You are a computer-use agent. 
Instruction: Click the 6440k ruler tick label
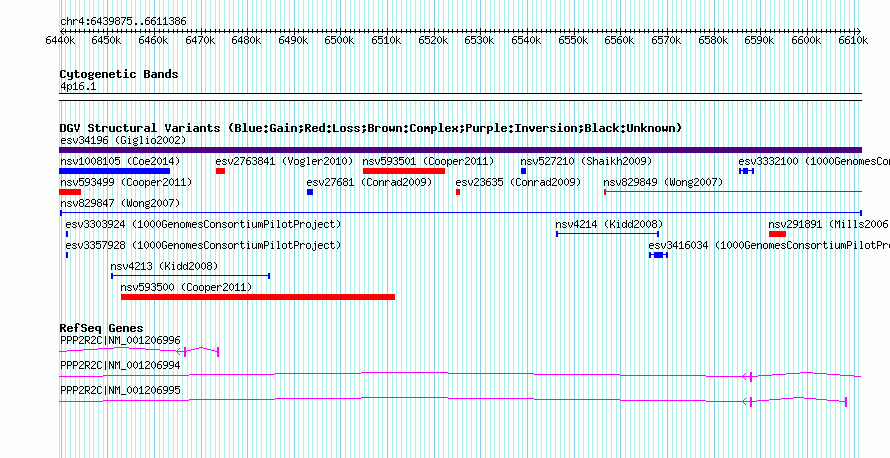coord(59,41)
